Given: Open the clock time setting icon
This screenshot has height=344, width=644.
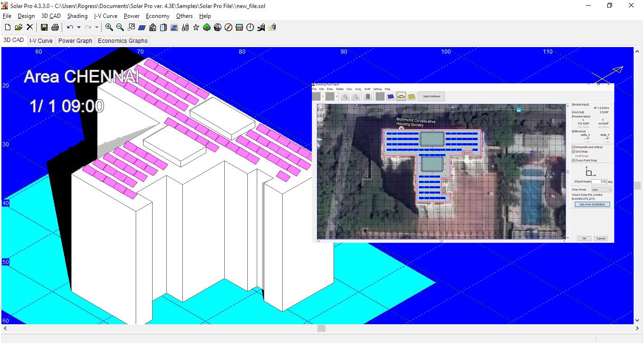Looking at the screenshot, I should click(x=250, y=27).
